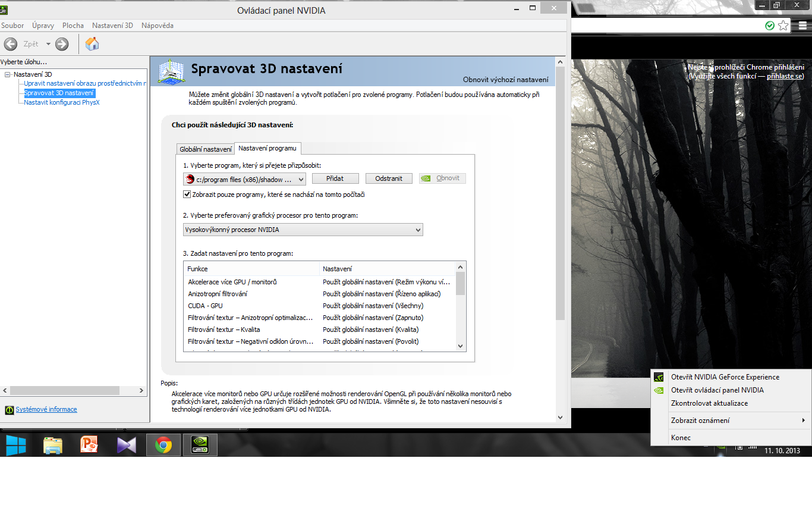Viewport: 812px width, 505px height.
Task: Open the program selection dropdown
Action: coord(244,179)
